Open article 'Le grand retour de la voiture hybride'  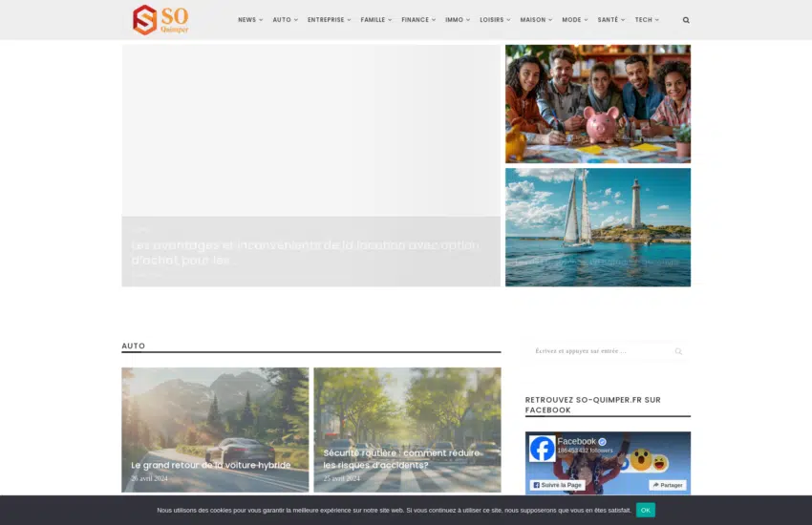[x=210, y=465]
